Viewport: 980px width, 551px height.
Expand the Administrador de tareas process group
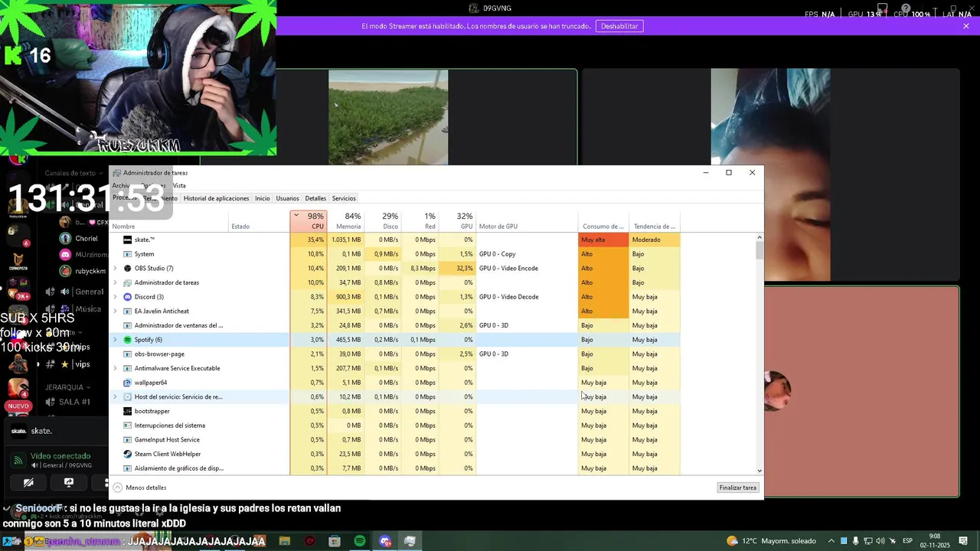115,282
